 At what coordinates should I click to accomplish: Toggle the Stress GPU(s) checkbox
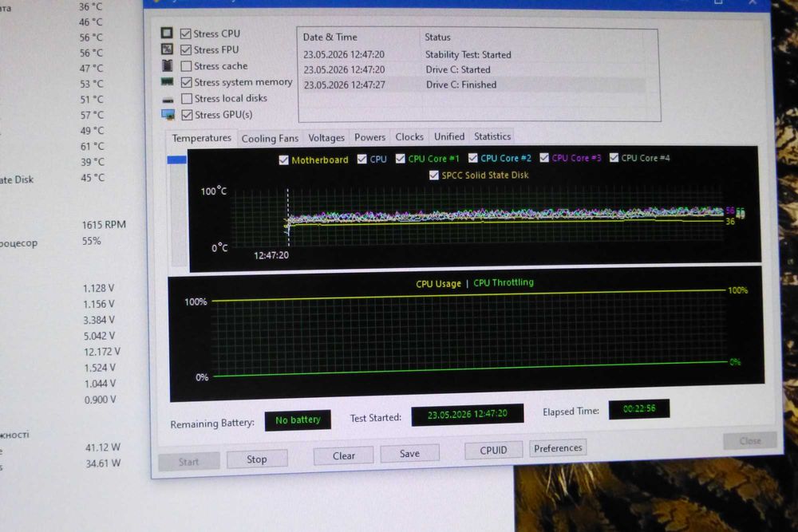[187, 115]
